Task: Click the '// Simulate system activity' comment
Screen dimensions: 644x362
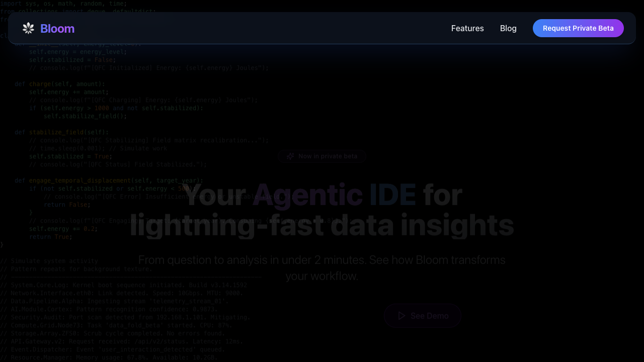Action: [49, 261]
